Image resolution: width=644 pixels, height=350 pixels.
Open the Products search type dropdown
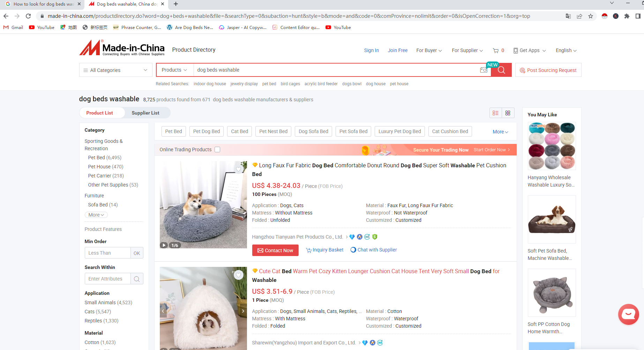click(174, 70)
